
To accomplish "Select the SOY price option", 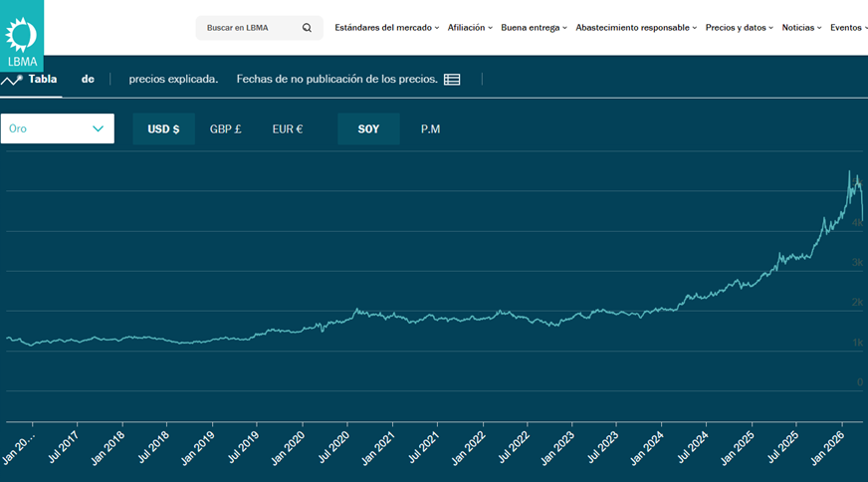I will pyautogui.click(x=368, y=129).
